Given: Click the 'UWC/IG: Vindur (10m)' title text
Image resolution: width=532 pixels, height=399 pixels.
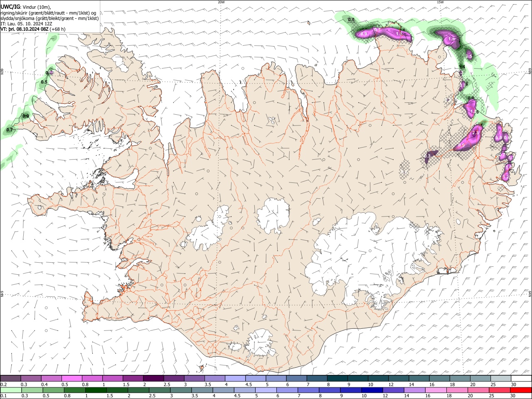Looking at the screenshot, I should [26, 7].
